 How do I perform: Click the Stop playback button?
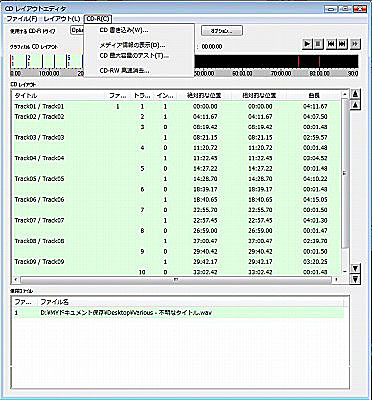click(x=318, y=44)
